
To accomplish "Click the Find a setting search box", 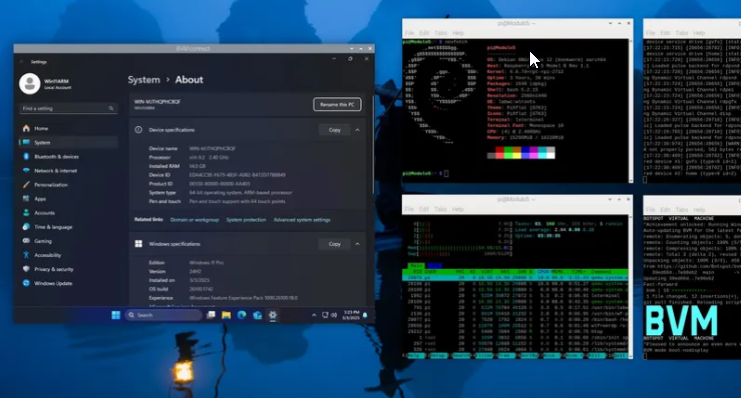I will pos(68,108).
